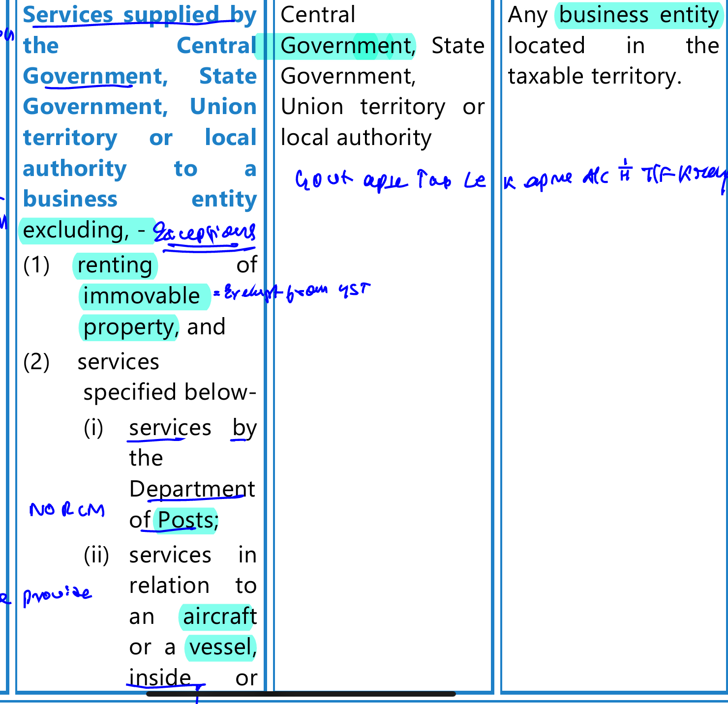Tap "local authority" in the middle column
The width and height of the screenshot is (728, 704).
[x=356, y=138]
